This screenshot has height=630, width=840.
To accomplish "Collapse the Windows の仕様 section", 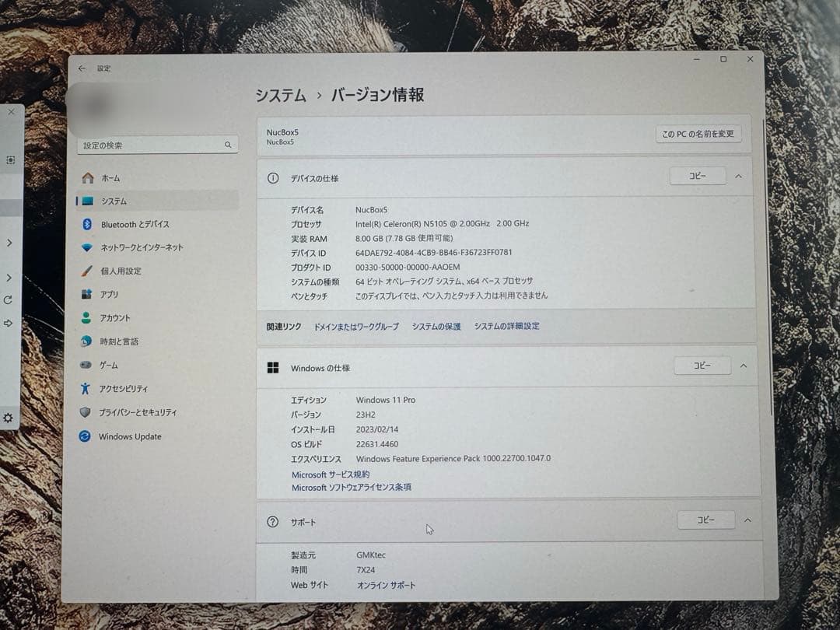I will tap(744, 365).
